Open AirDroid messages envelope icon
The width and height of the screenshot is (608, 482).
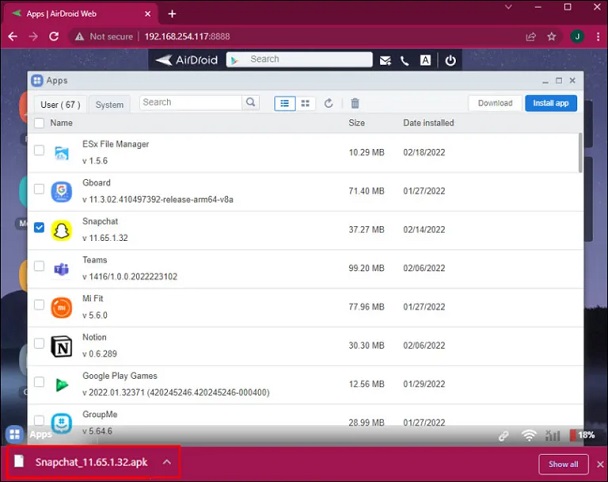click(x=385, y=60)
